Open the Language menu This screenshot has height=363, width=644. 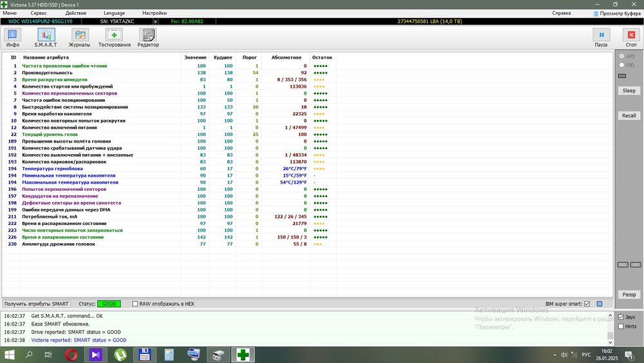pos(114,13)
